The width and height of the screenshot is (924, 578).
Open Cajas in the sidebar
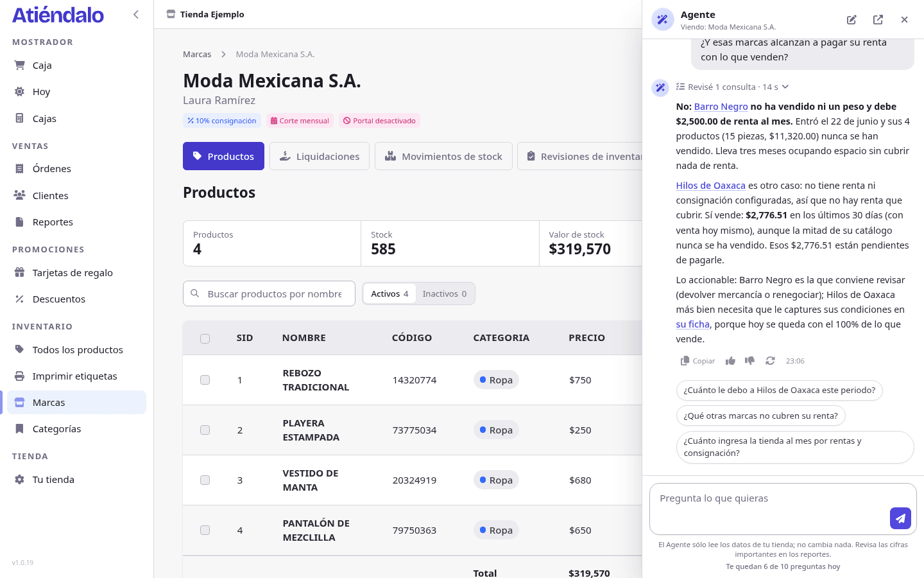click(x=76, y=119)
